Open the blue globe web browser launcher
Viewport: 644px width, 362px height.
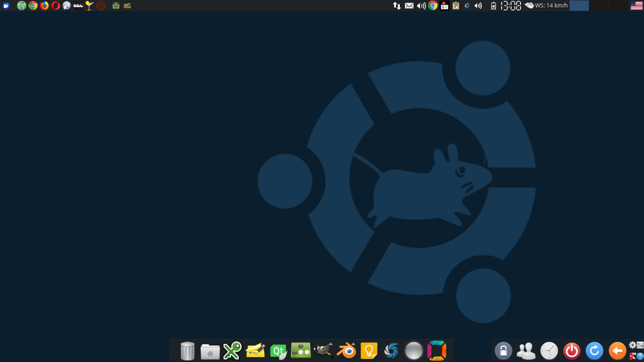[66, 6]
